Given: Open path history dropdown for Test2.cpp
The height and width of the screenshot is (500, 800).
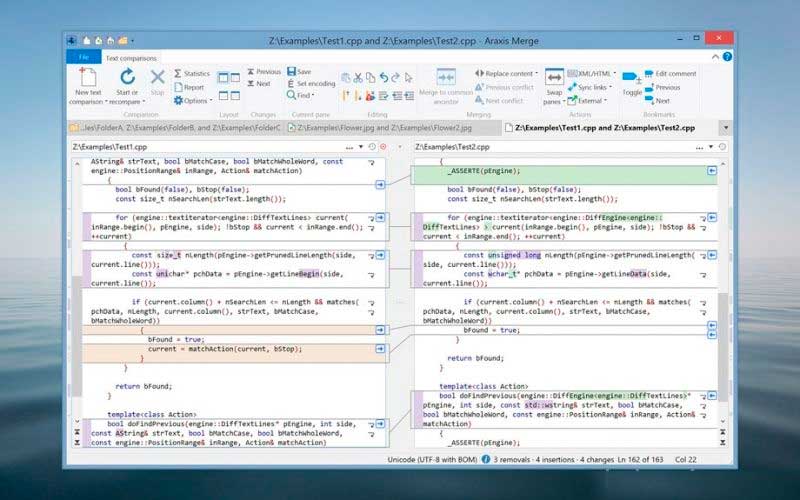Looking at the screenshot, I should point(711,147).
